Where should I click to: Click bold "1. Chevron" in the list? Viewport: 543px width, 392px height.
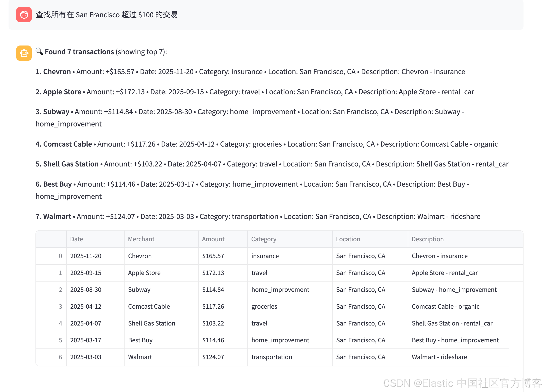53,72
